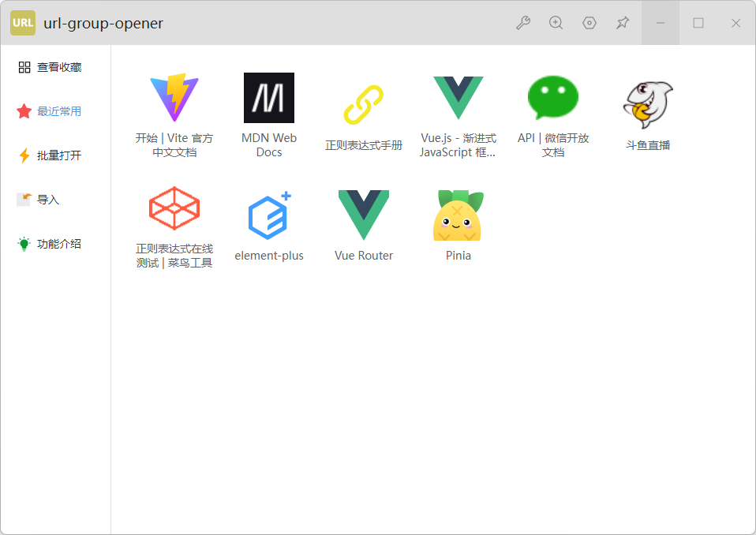Minimize the url-group-opener window

[661, 23]
